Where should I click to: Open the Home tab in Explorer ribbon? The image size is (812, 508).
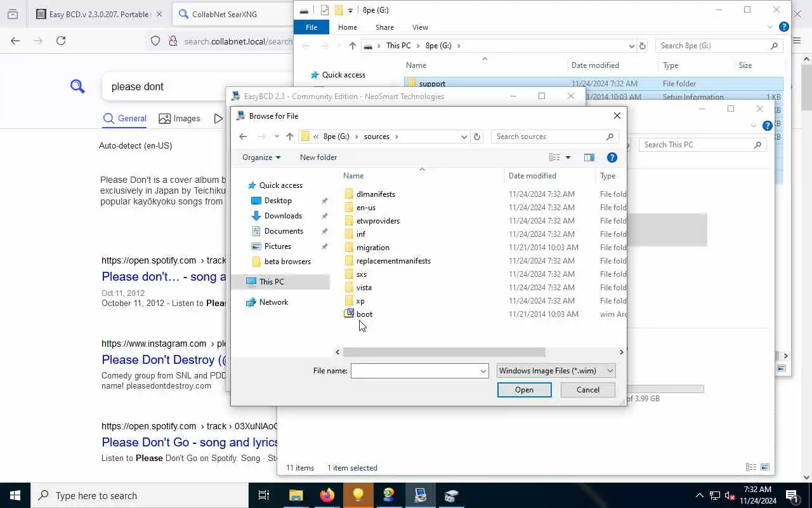tap(348, 27)
